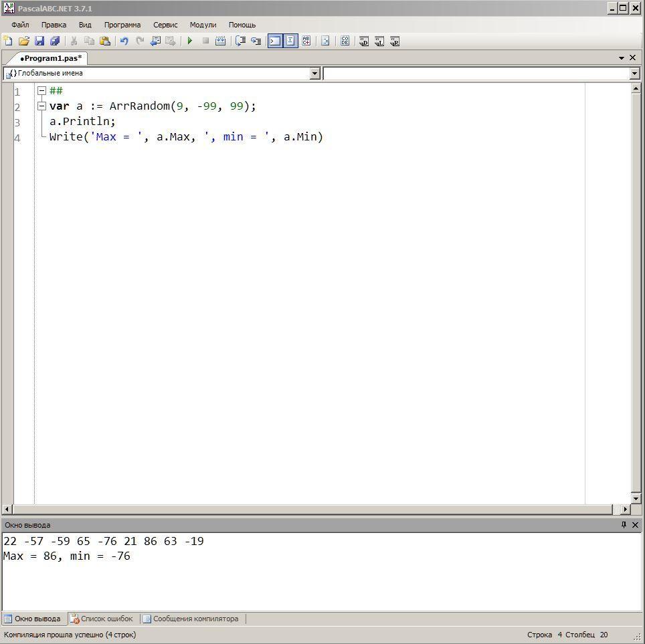
Task: Click vertical scrollbar down arrow in editor
Action: pyautogui.click(x=636, y=498)
